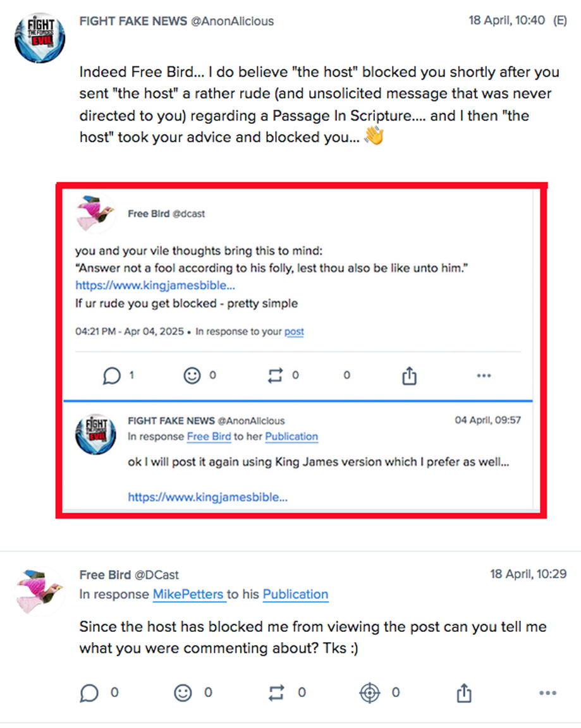Click the share icon in the embedded post
581x728 pixels.
409,376
